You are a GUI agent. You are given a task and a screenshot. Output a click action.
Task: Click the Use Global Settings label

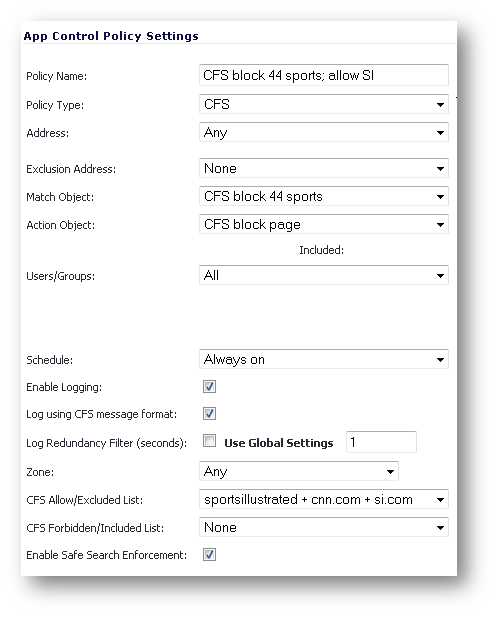coord(279,443)
